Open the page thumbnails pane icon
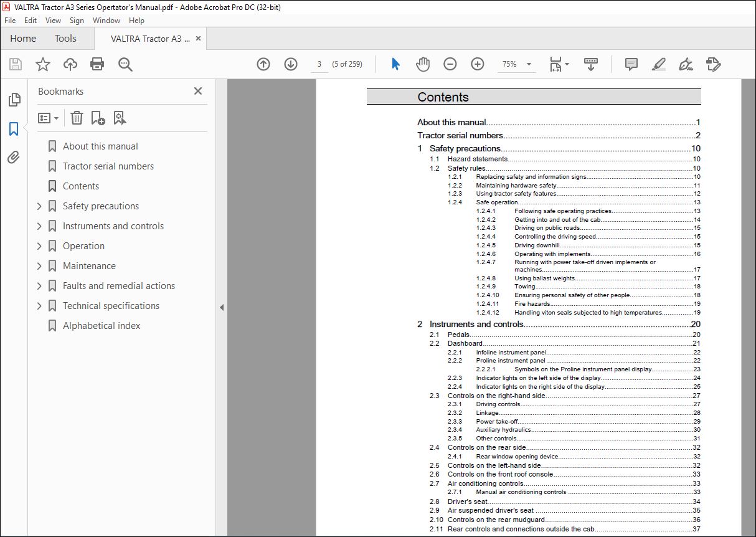Viewport: 756px width, 537px height. (14, 100)
